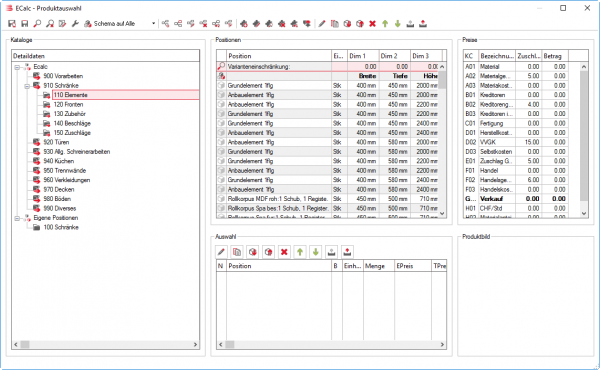
Task: Click the magnifier search icon in top toolbar
Action: (37, 24)
